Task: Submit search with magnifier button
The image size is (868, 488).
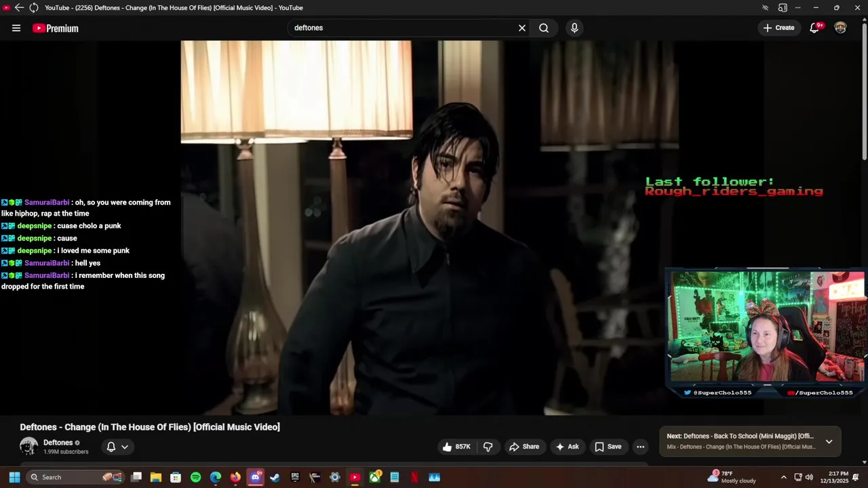Action: (x=544, y=28)
